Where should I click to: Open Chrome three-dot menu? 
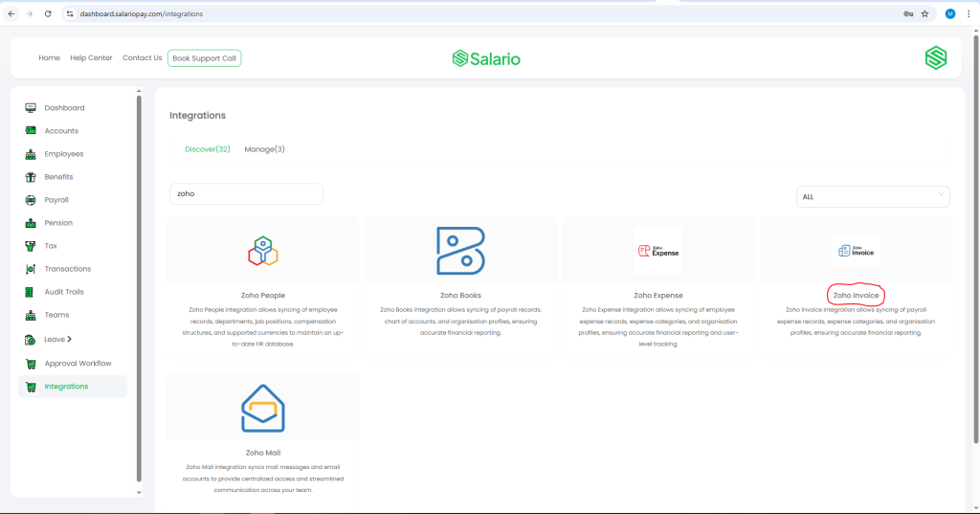[969, 13]
